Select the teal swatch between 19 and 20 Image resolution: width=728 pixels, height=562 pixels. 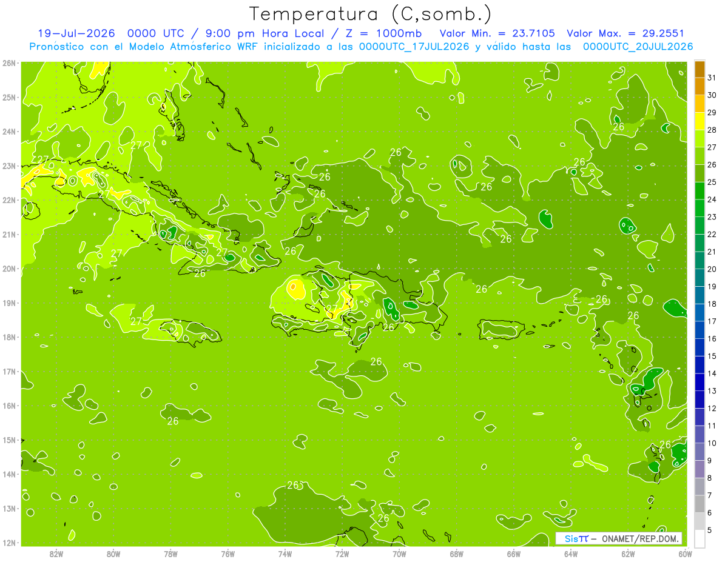(699, 278)
